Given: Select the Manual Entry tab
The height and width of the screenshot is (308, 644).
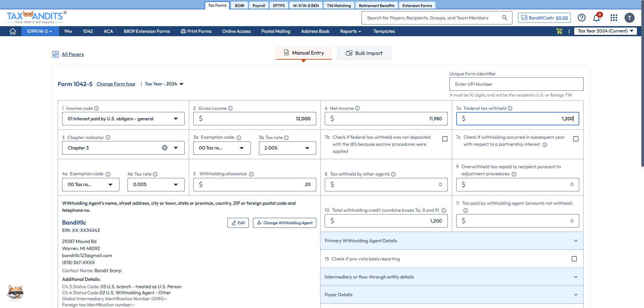Looking at the screenshot, I should 304,53.
